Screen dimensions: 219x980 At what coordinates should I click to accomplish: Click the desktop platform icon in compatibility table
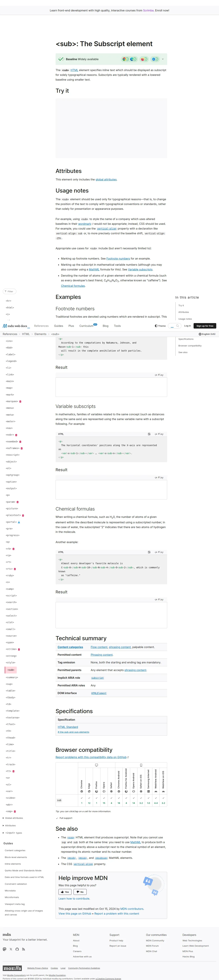[96, 765]
